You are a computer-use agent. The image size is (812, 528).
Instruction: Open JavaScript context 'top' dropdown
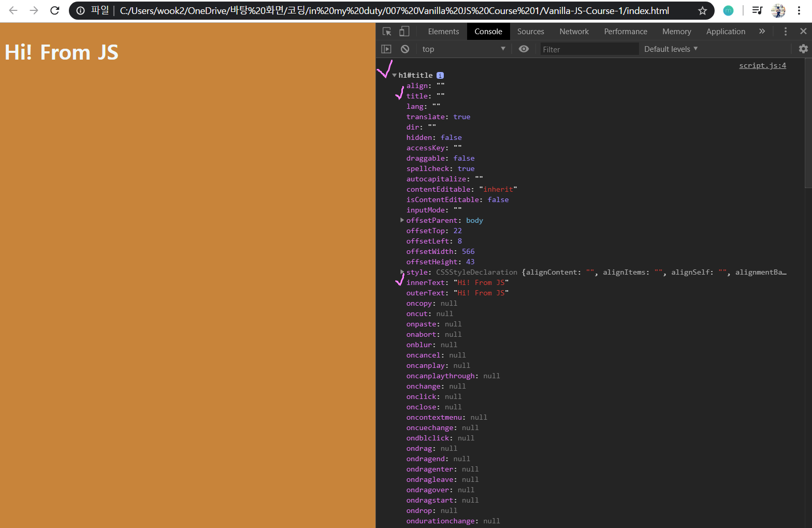(463, 49)
